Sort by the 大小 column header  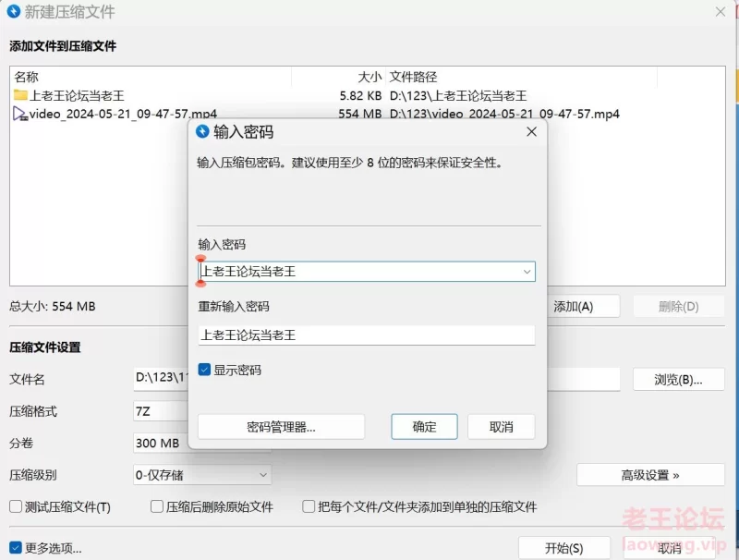point(369,77)
